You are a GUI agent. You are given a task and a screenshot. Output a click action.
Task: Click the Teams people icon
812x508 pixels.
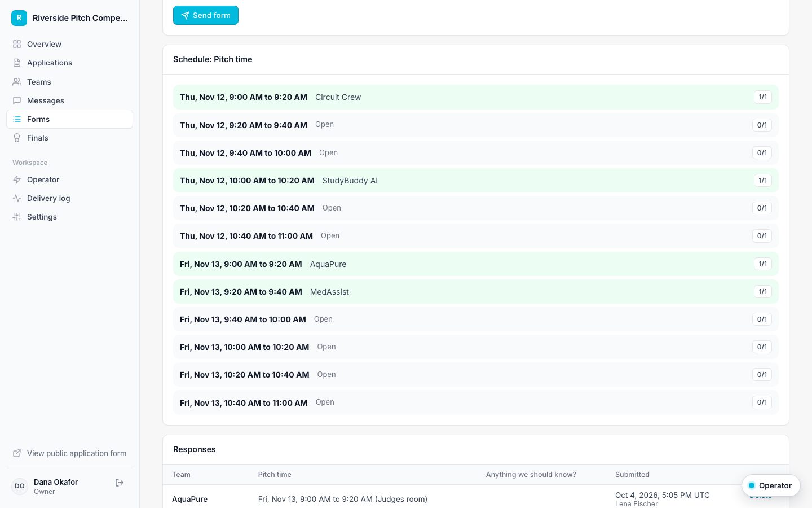[x=17, y=82]
